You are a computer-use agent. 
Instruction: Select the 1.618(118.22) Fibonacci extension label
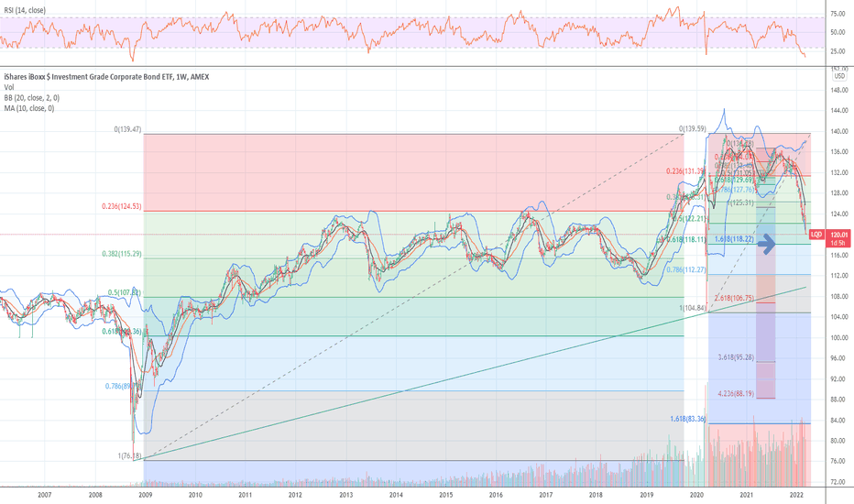734,239
